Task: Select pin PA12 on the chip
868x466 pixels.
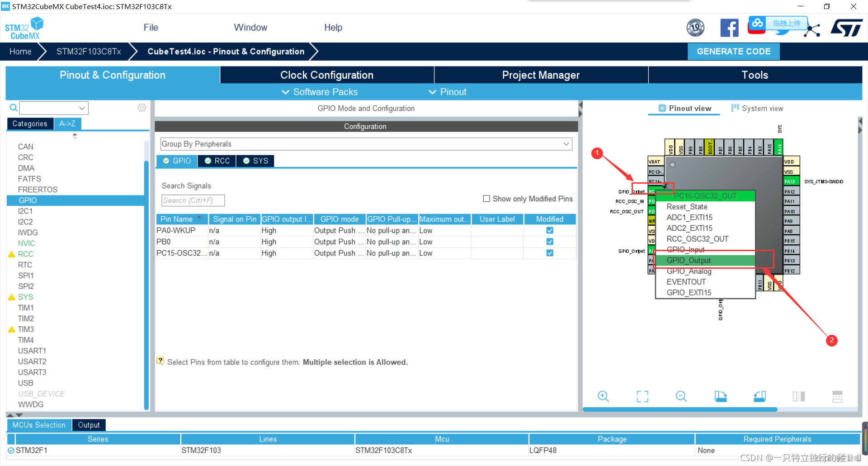Action: coord(791,191)
